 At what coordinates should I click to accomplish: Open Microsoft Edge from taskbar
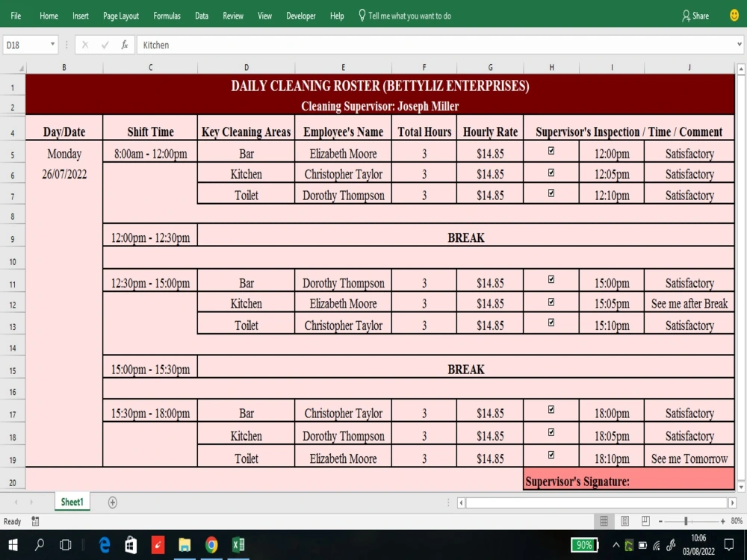click(105, 544)
